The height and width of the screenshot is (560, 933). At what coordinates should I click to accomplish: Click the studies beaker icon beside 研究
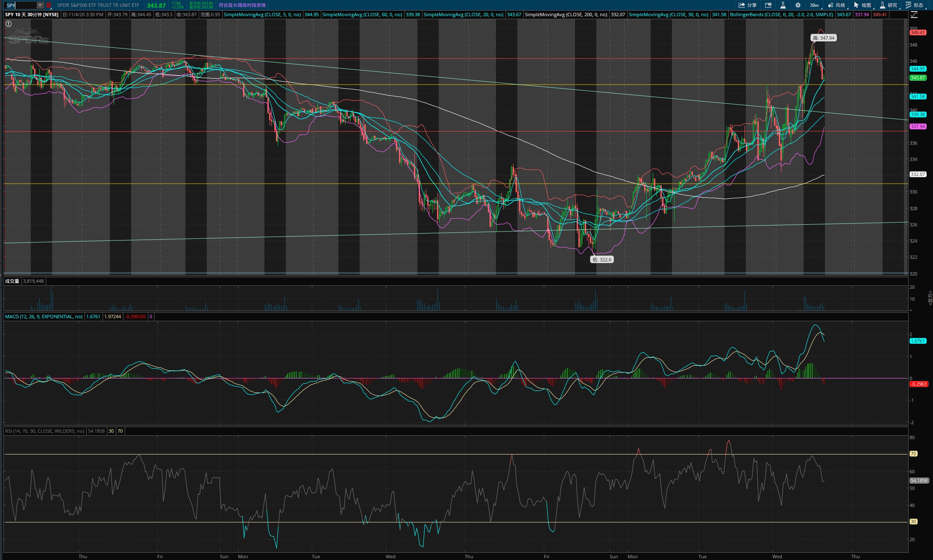882,5
